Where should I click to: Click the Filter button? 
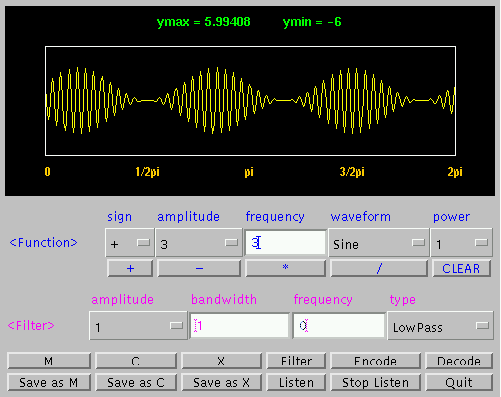(296, 361)
